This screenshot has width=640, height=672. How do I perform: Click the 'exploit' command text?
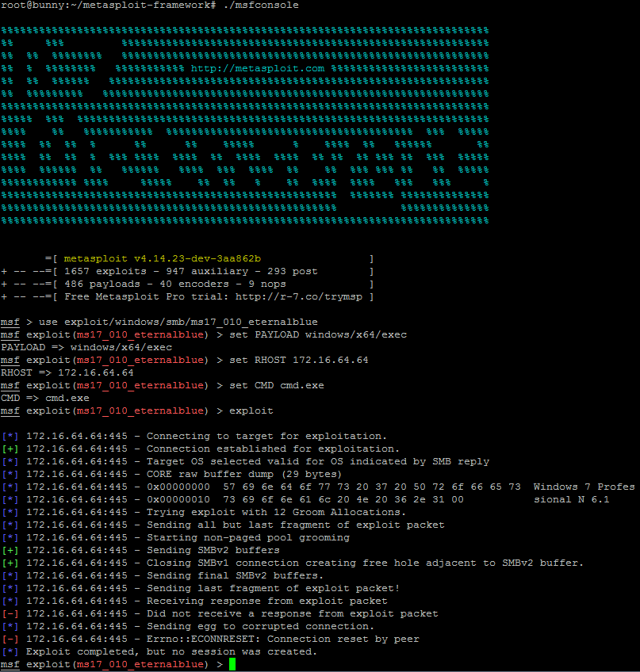coord(251,410)
